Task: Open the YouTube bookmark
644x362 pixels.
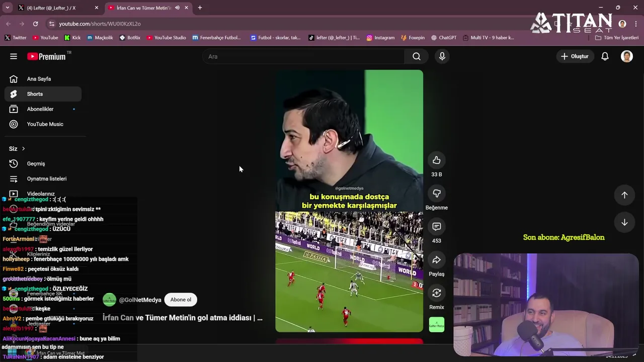Action: (x=45, y=38)
